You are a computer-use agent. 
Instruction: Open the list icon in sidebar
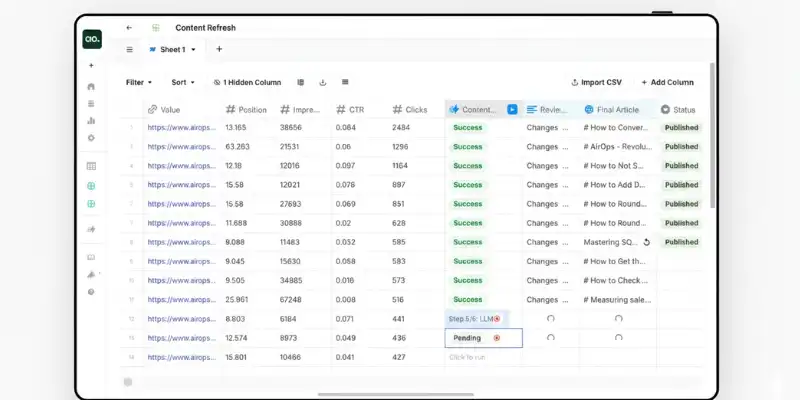pyautogui.click(x=91, y=104)
